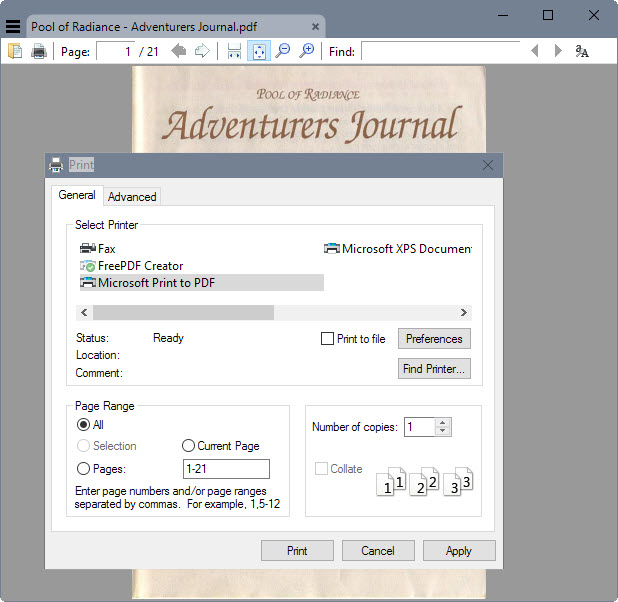Screen dimensions: 618x602
Task: Enable Print to file checkbox
Action: click(x=327, y=339)
